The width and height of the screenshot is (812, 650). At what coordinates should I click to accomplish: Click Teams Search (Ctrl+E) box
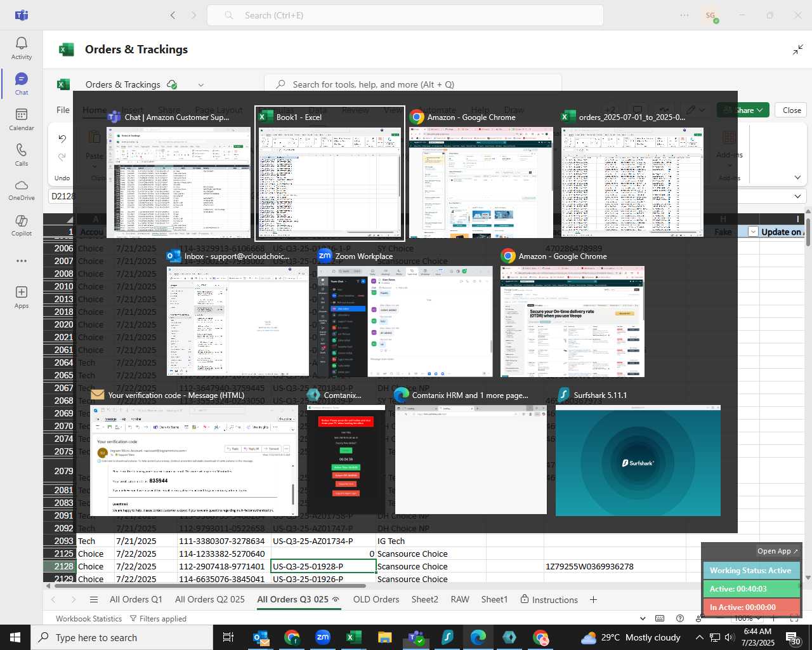(x=405, y=15)
